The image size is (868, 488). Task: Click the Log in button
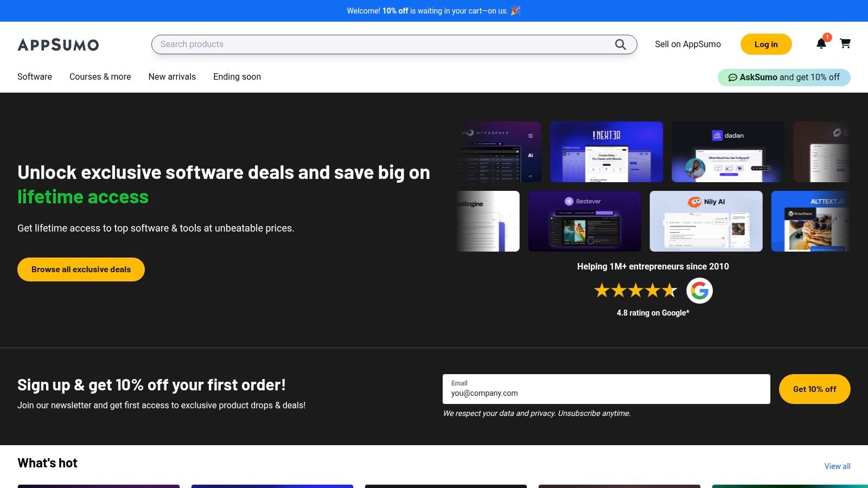766,44
